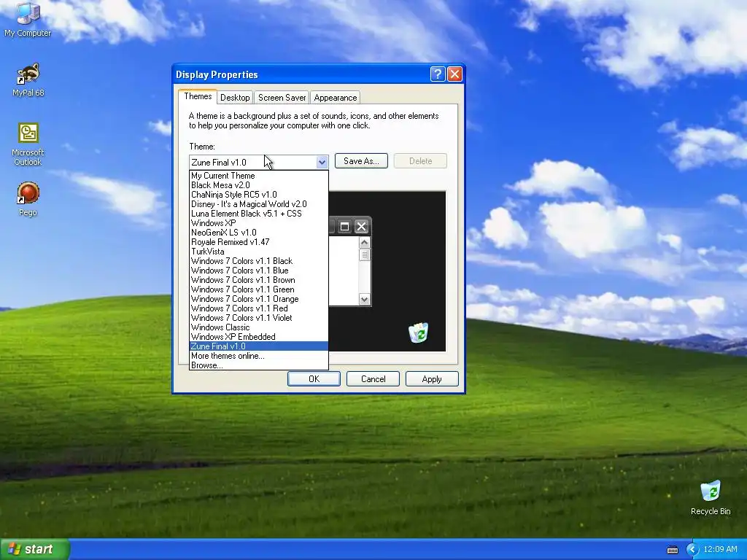Pick Windows 7 Colors v1.1 Orange
747x560 pixels.
click(259, 299)
